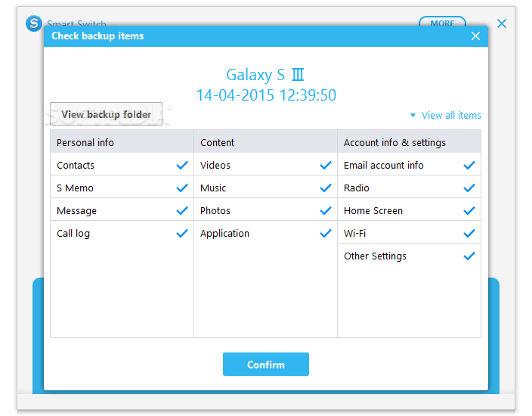Click the Galaxy S III device name
Screen dimensions: 532x416
(265, 75)
